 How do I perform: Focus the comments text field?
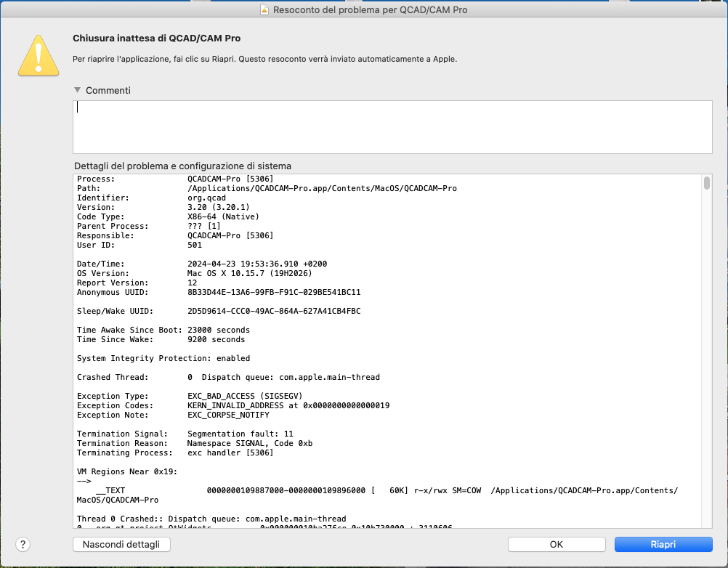point(392,127)
